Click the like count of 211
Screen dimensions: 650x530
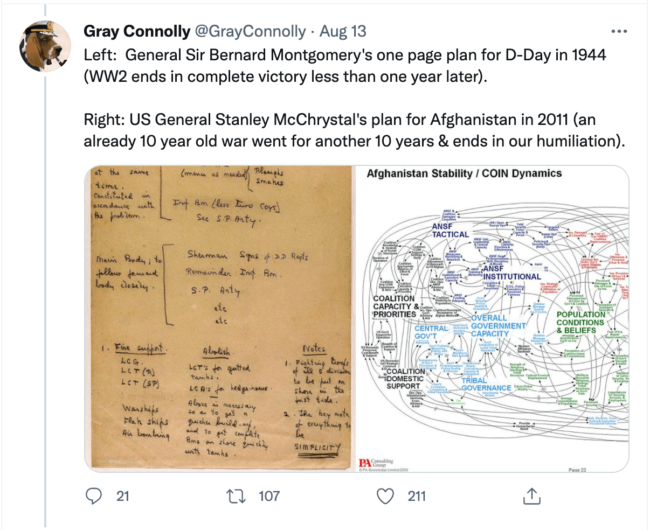(416, 496)
